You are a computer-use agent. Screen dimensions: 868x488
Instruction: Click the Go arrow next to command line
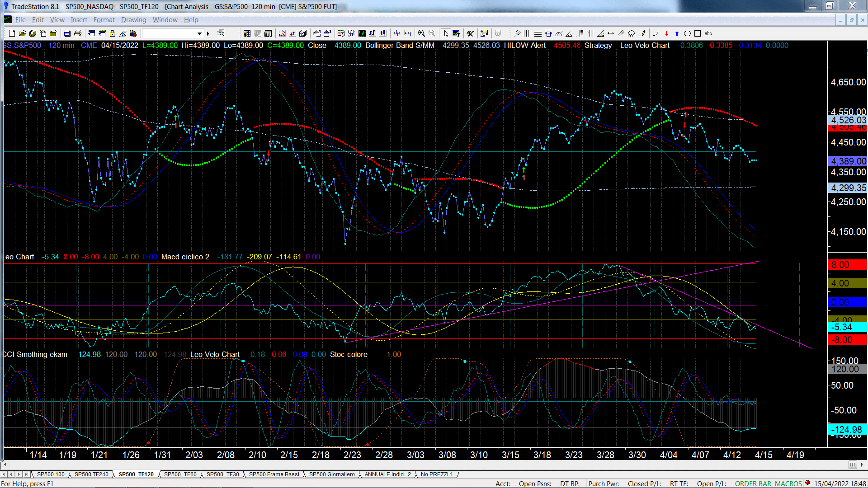click(208, 33)
